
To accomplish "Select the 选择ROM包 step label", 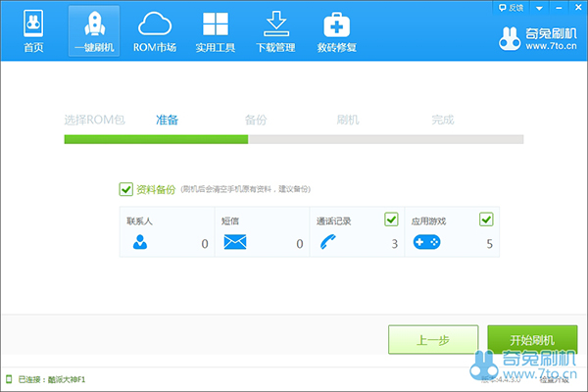I will click(94, 120).
